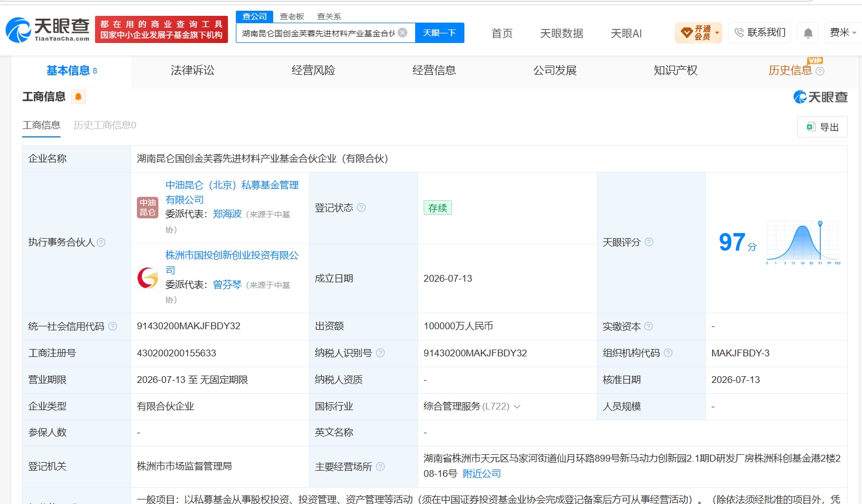The height and width of the screenshot is (504, 862).
Task: Open the 费米 user account dropdown
Action: (x=843, y=33)
